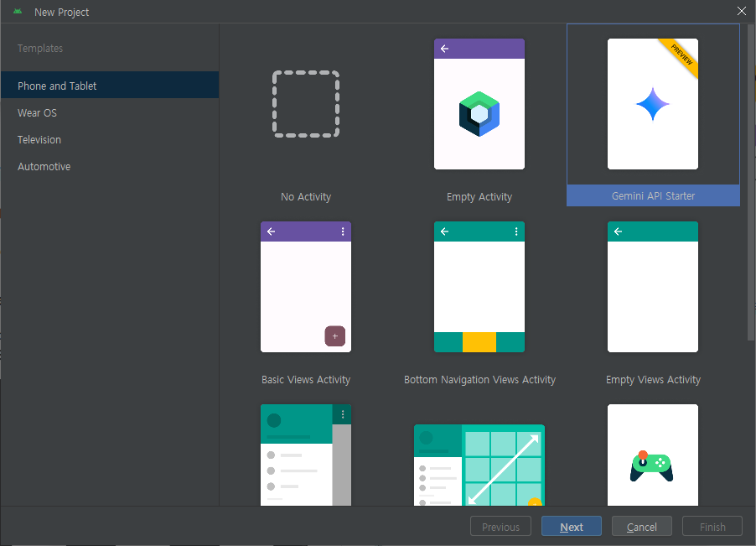
Task: Click the Android Studio logo in title bar
Action: coord(18,11)
